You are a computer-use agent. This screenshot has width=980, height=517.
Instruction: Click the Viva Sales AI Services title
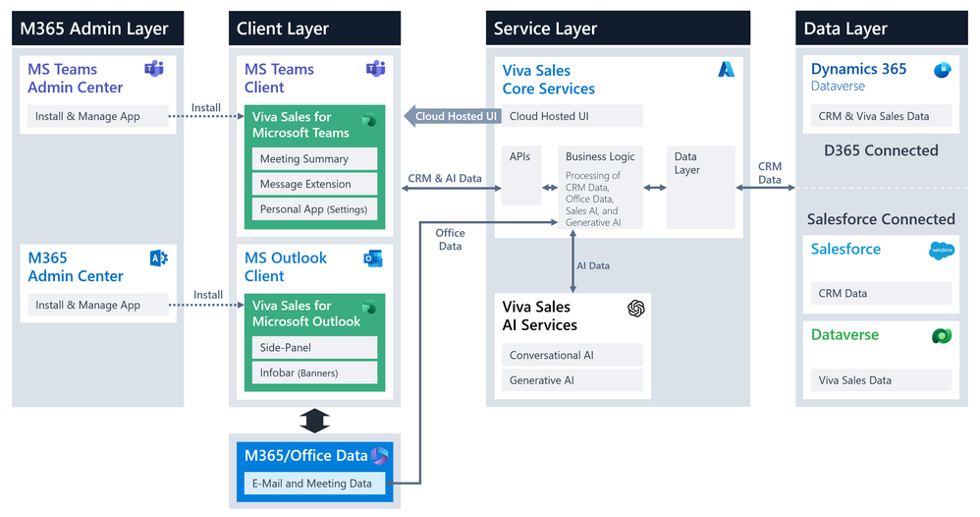pyautogui.click(x=540, y=316)
